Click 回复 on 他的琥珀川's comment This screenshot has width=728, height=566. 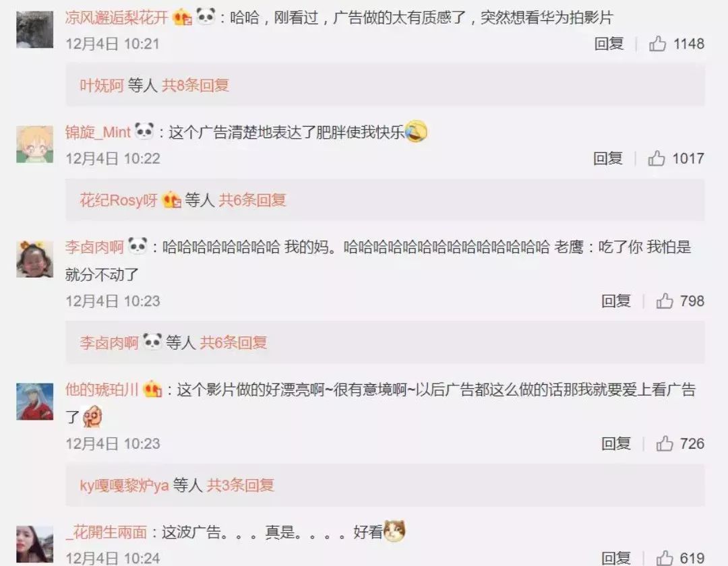point(615,443)
